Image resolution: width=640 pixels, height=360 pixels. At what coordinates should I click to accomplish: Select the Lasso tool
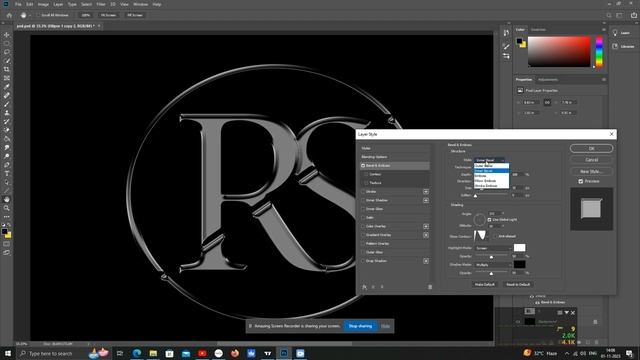click(x=7, y=52)
